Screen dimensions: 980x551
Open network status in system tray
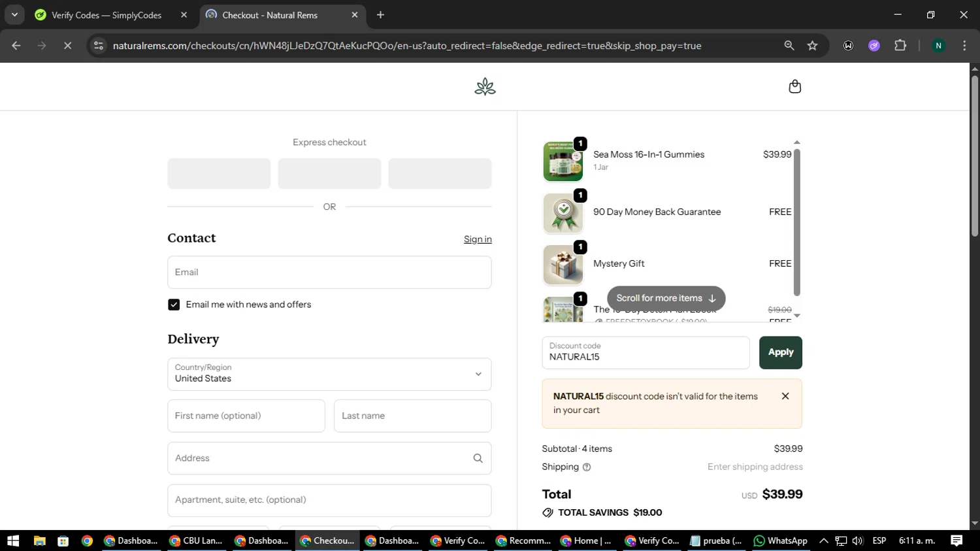tap(841, 541)
